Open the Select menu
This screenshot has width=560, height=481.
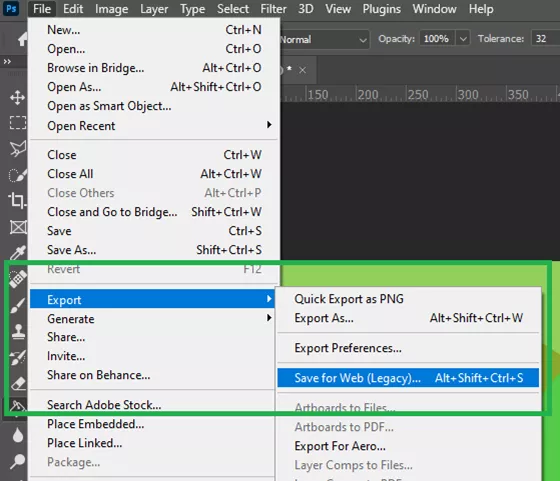(x=233, y=9)
